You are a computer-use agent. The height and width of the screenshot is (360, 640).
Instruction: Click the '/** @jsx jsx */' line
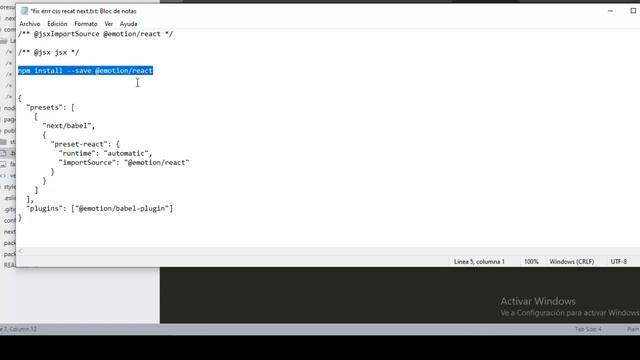49,52
